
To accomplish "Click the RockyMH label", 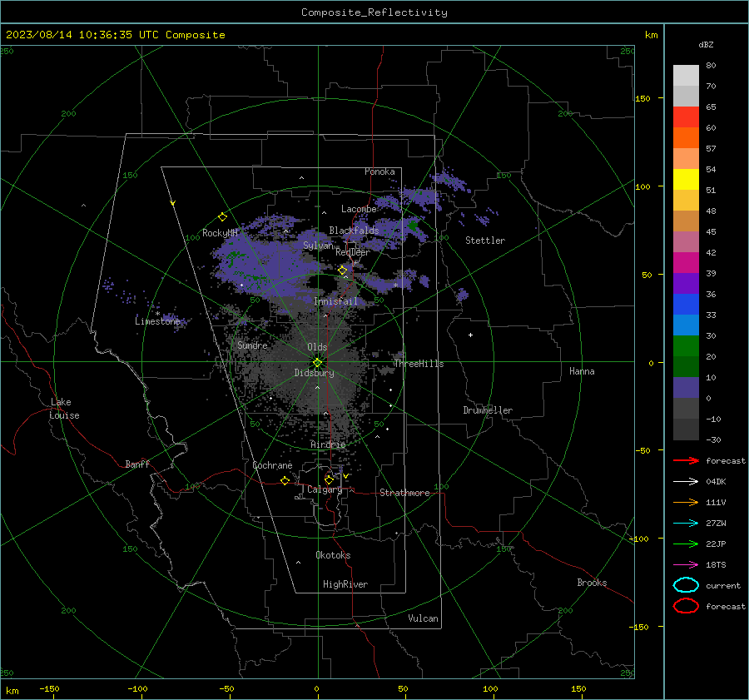I will point(220,233).
